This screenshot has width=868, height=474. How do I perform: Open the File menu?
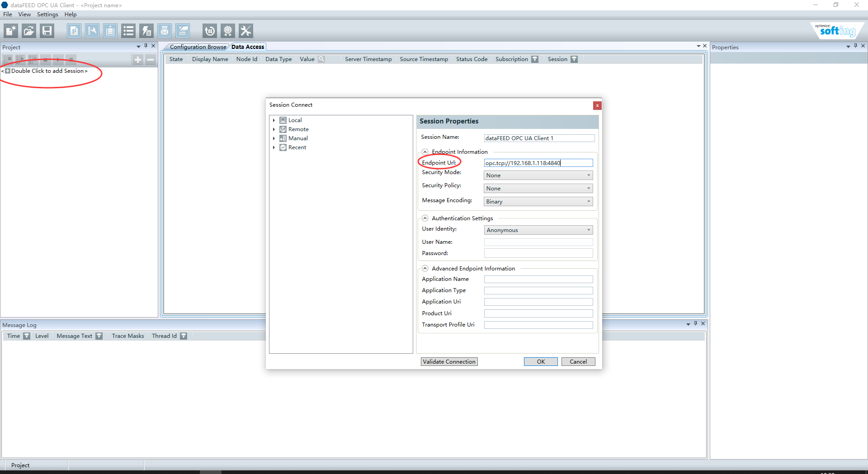click(x=8, y=14)
